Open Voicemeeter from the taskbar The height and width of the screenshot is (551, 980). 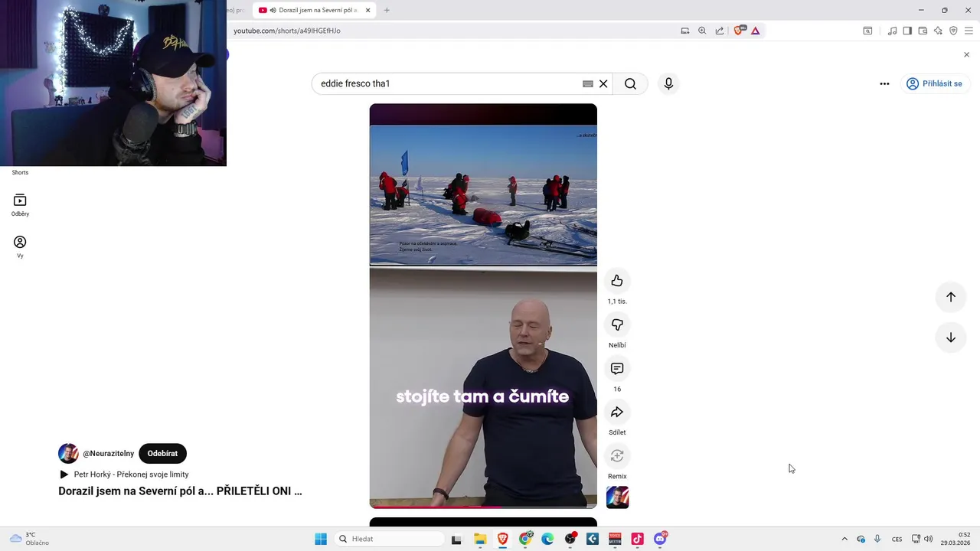[615, 539]
